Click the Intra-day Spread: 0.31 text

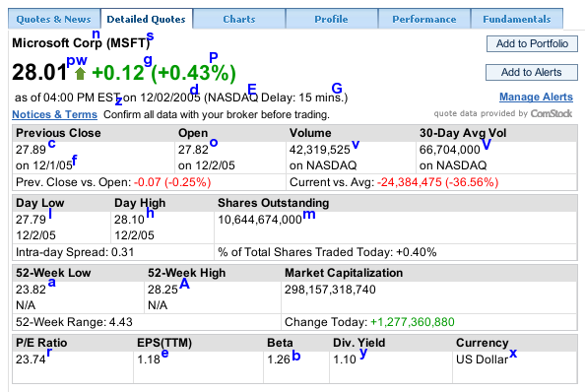point(75,252)
